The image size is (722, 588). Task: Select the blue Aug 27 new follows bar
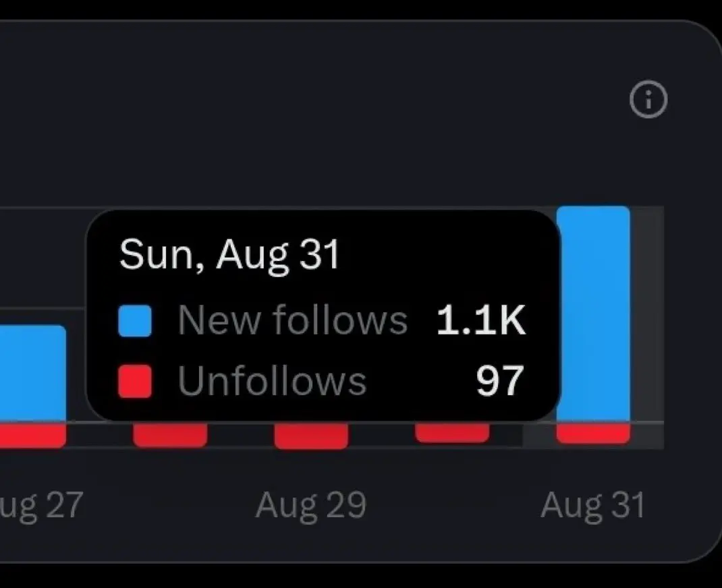[32, 373]
